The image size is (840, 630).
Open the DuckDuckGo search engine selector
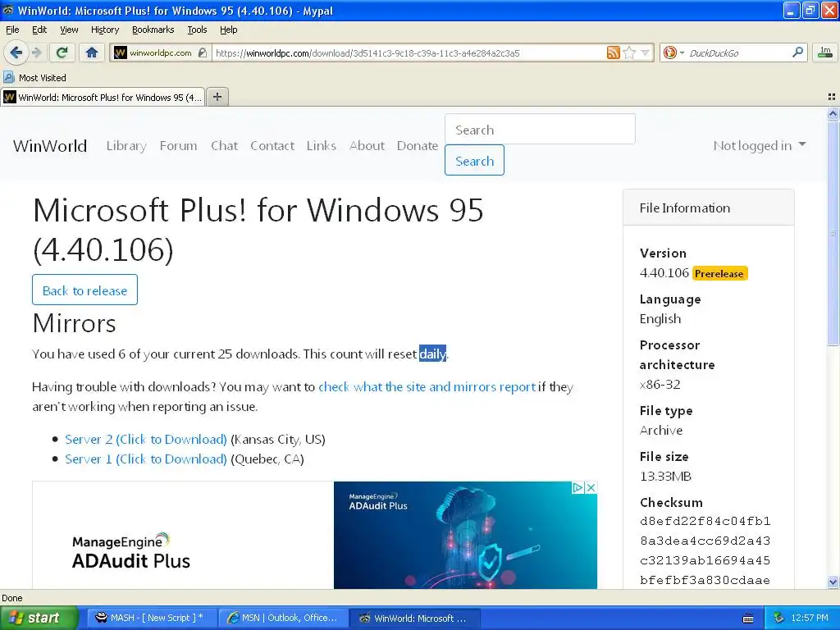[x=673, y=52]
